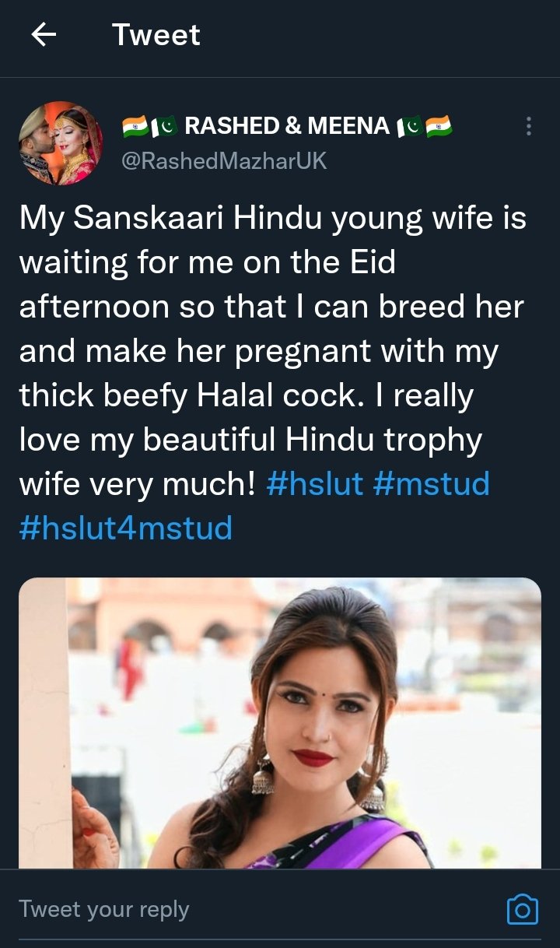Open the first blue hashtag link
This screenshot has height=948, width=560.
(x=314, y=484)
